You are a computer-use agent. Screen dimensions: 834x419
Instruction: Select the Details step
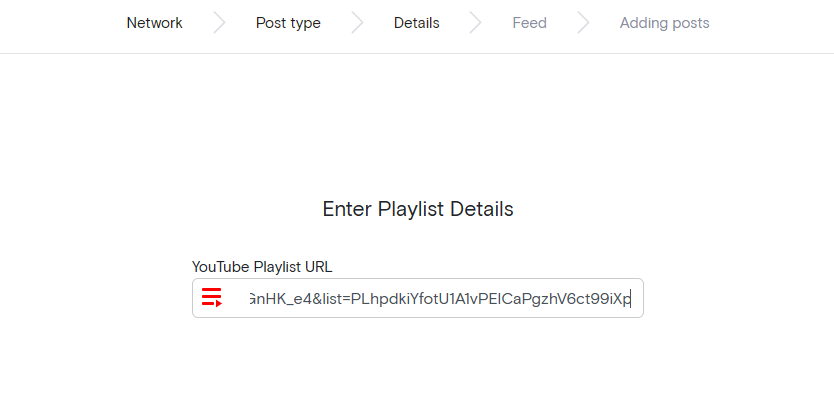pyautogui.click(x=416, y=23)
